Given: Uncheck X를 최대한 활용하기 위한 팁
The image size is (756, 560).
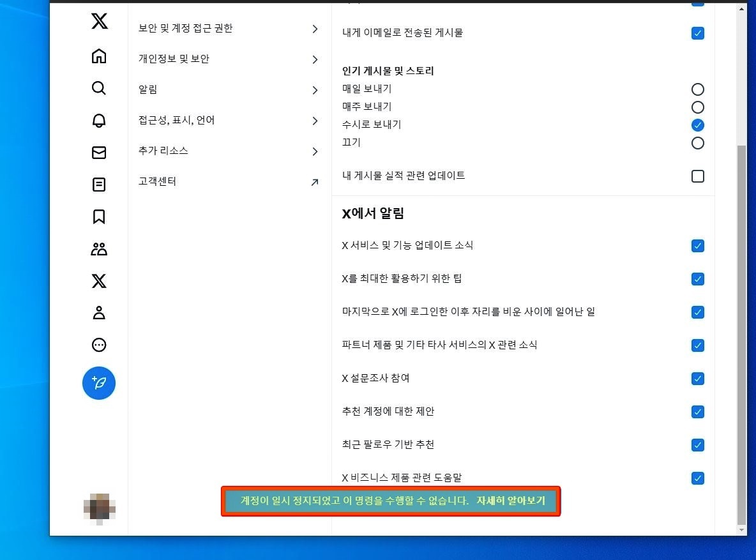Looking at the screenshot, I should coord(697,279).
